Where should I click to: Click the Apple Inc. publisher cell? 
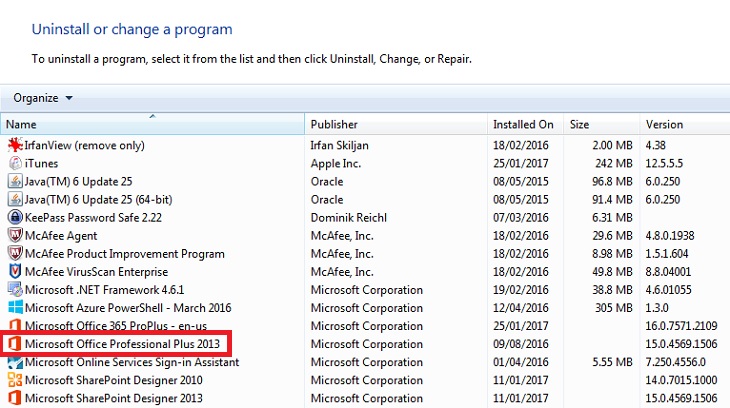[336, 163]
